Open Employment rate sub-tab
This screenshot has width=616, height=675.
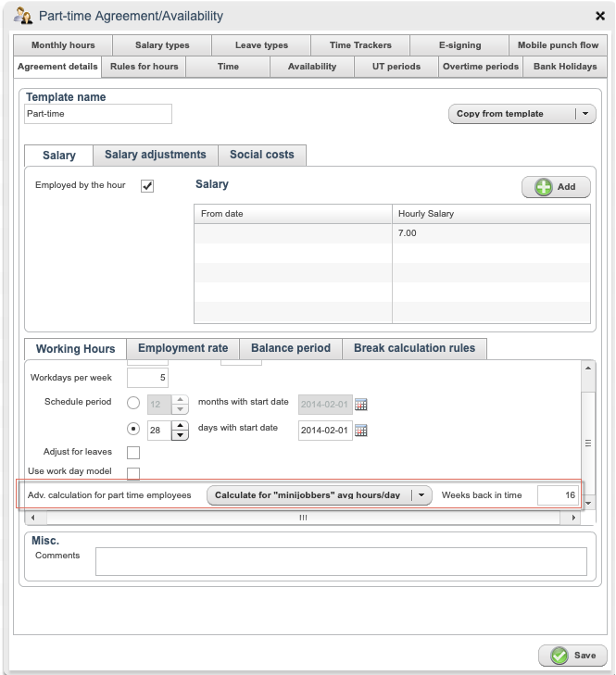tap(182, 348)
